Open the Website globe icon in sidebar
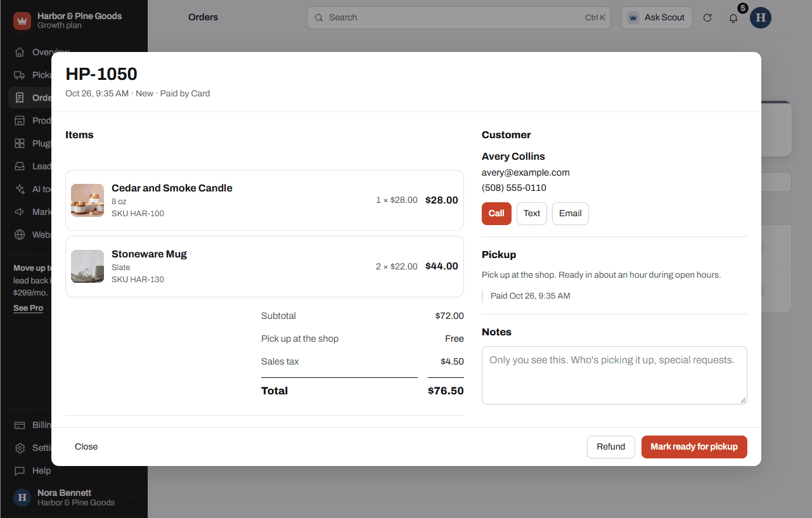812x518 pixels. [x=20, y=235]
